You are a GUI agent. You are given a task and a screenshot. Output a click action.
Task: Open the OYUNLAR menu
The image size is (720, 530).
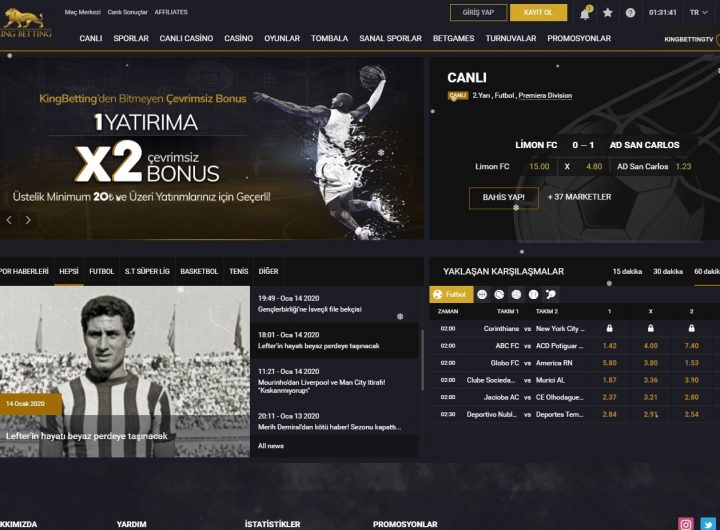282,39
